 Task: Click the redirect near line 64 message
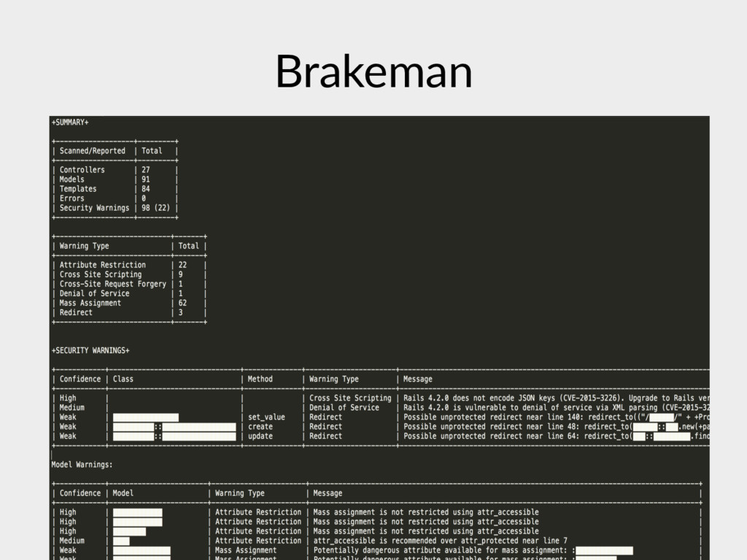pyautogui.click(x=556, y=436)
